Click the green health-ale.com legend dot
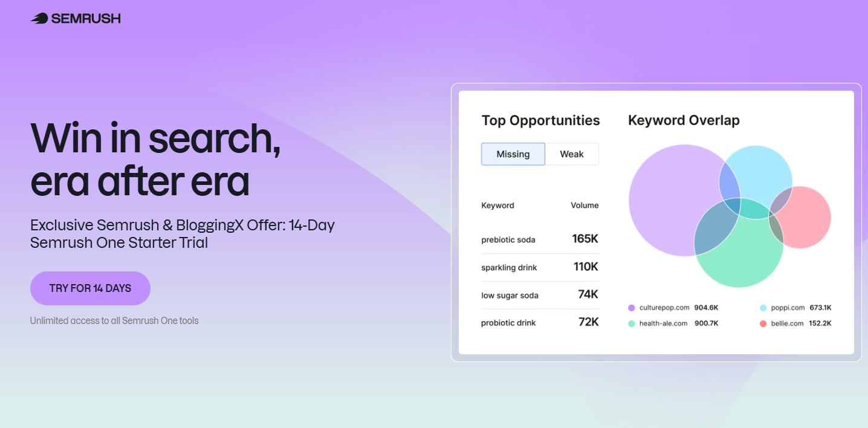The image size is (868, 428). [x=632, y=323]
